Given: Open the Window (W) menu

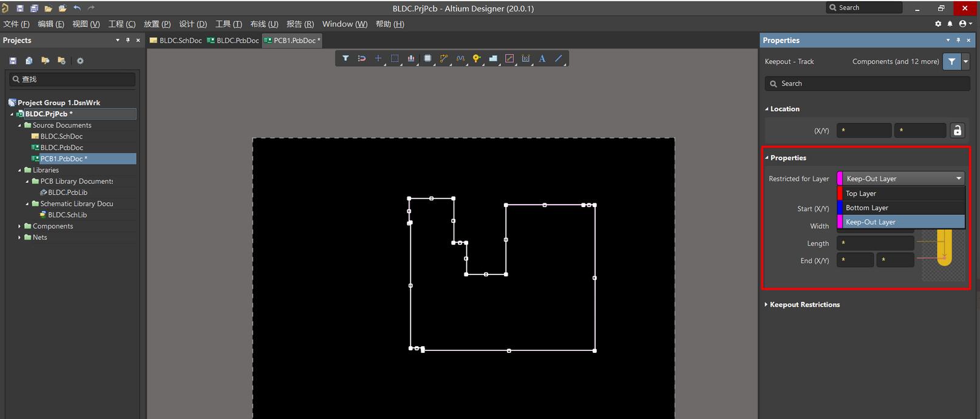Looking at the screenshot, I should (345, 24).
